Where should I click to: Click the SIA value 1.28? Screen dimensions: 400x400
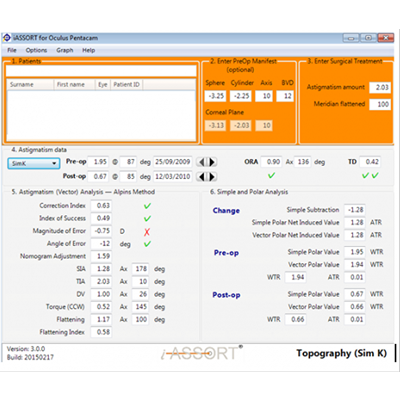point(101,269)
